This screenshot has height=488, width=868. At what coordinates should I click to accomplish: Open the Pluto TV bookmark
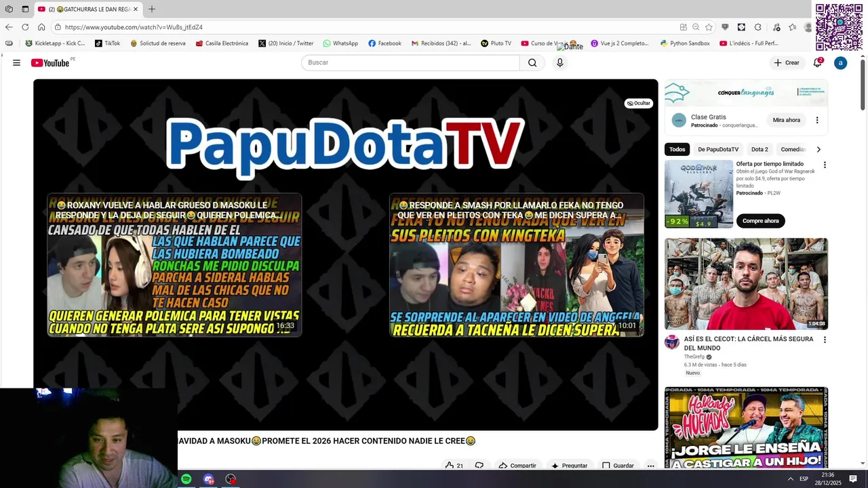pos(496,43)
